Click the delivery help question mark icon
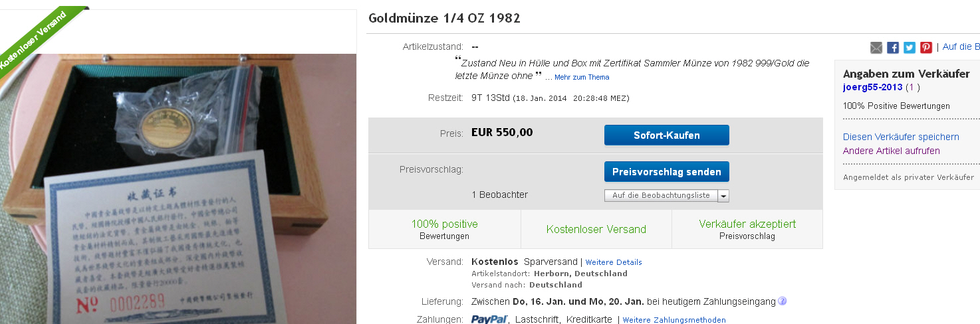 (782, 301)
